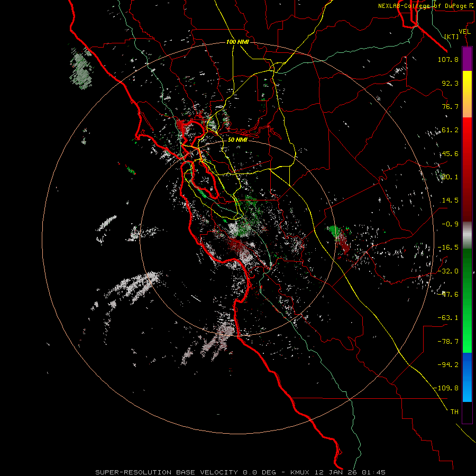Pick the gray segment of velocity color bar
This screenshot has width=476, height=476.
pyautogui.click(x=467, y=235)
